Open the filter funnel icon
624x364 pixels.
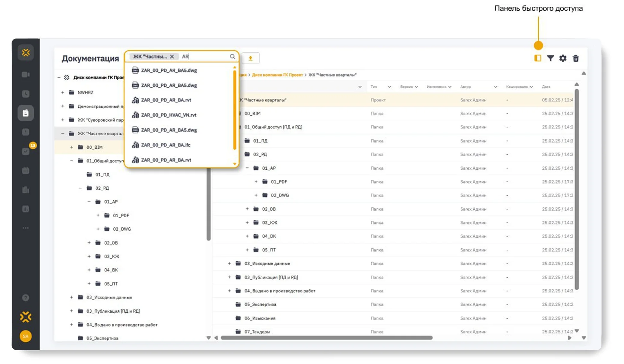(550, 58)
